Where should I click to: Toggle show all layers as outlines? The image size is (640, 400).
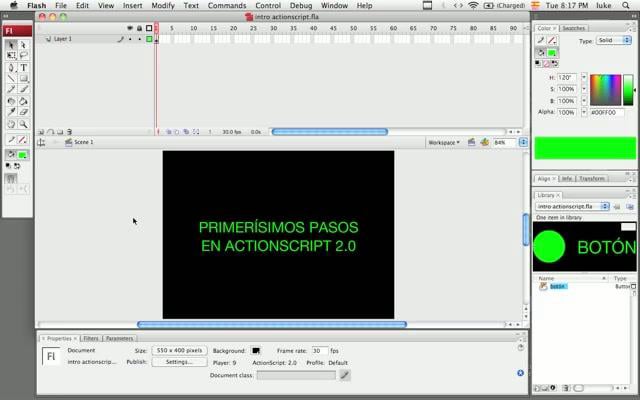tap(149, 28)
